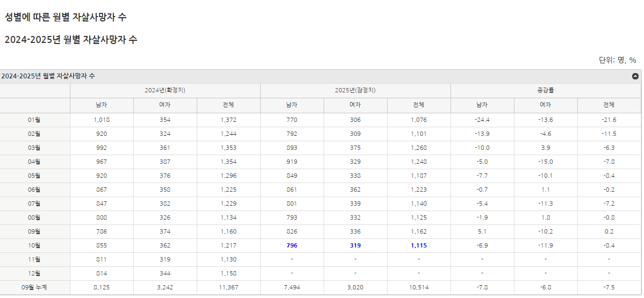The image size is (644, 298).
Task: Click the 12월 row label
Action: coord(34,273)
